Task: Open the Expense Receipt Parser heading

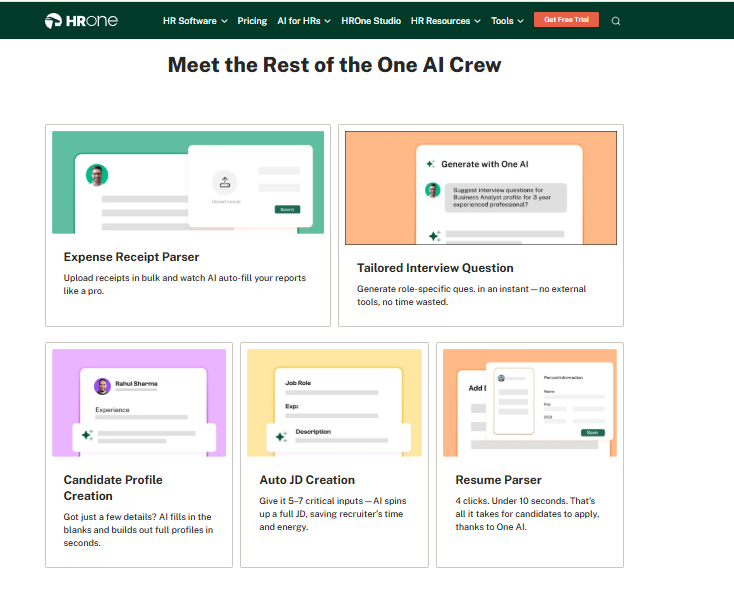Action: tap(131, 257)
